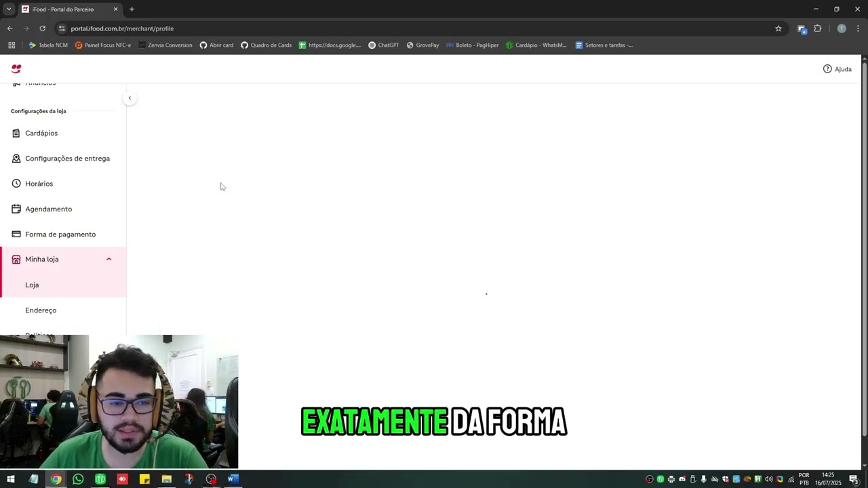This screenshot has height=488, width=868.
Task: Open OBS Studio from the taskbar
Action: (211, 479)
